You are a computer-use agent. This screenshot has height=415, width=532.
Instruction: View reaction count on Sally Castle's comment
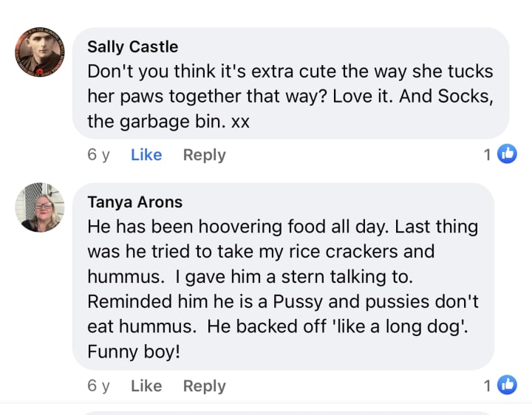point(488,154)
